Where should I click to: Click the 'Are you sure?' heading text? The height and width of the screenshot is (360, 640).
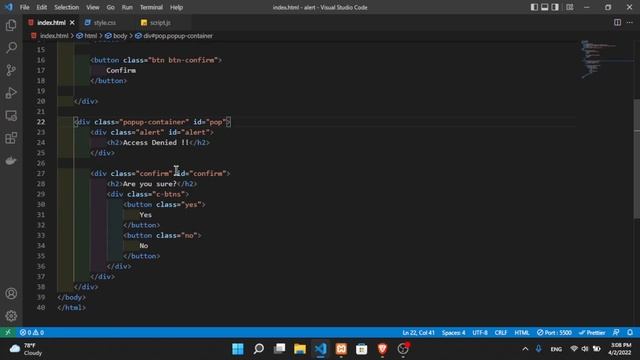150,184
